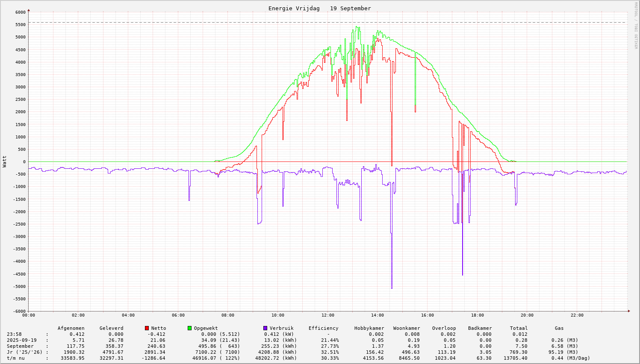Select the chart title Energie Vrijdag 19 September
This screenshot has width=640, height=364.
[319, 8]
